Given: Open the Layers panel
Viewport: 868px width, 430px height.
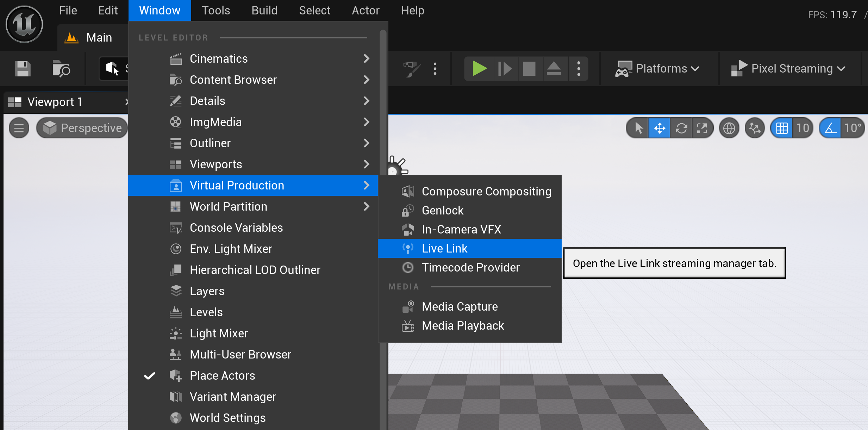Looking at the screenshot, I should (x=253, y=291).
